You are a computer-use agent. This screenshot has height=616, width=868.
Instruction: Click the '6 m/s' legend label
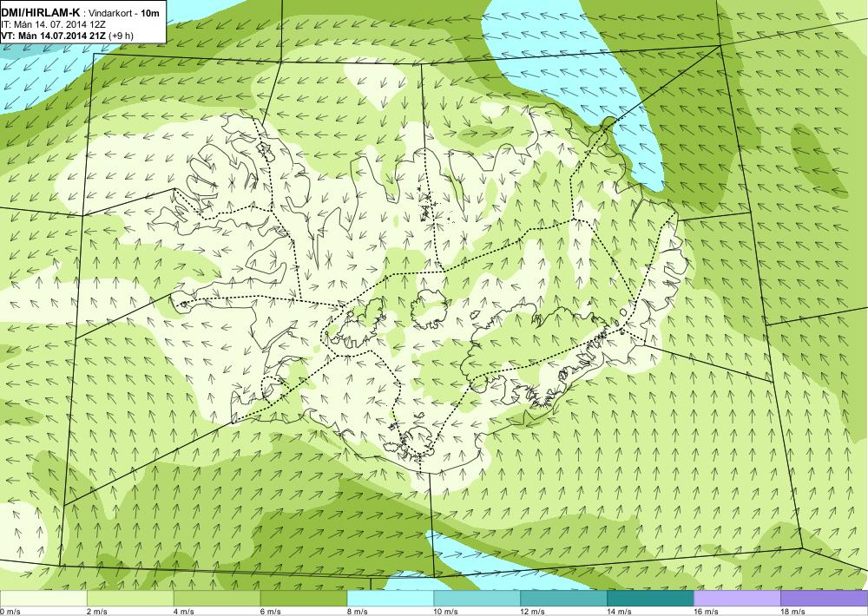tap(271, 612)
